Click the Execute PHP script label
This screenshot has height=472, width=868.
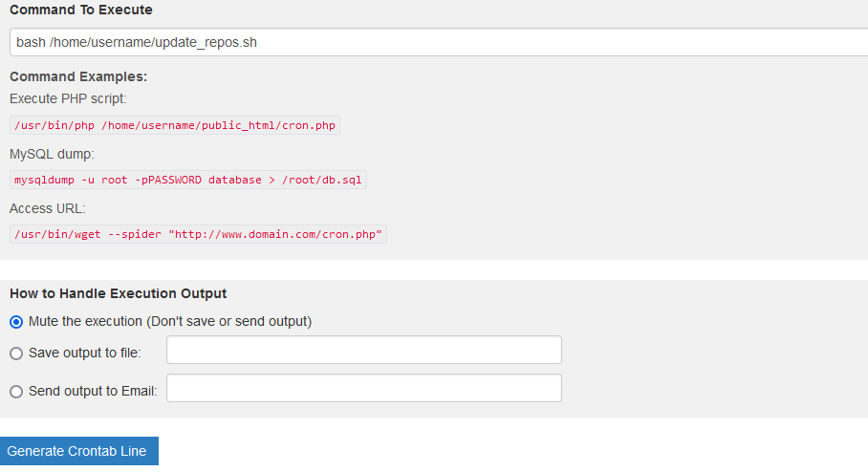tap(68, 98)
